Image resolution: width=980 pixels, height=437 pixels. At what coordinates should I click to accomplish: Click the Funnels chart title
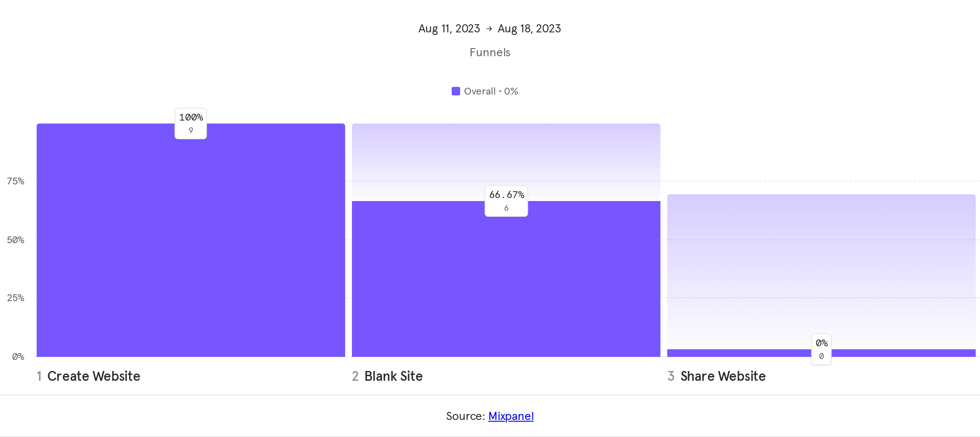(490, 52)
